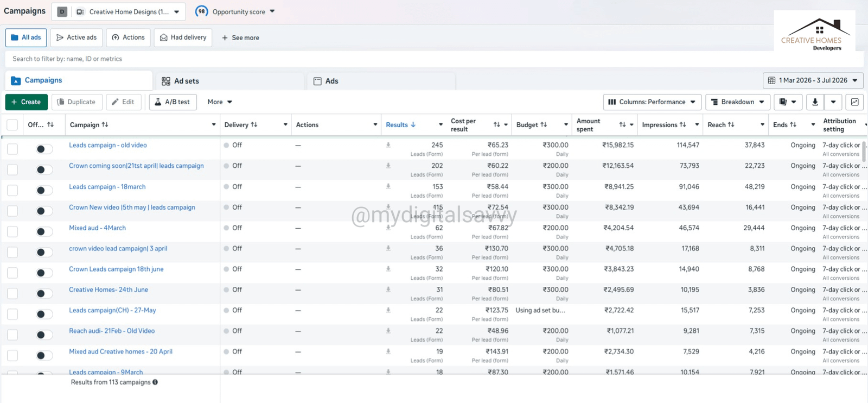
Task: Select checkbox for Creative Homes- 24th June row
Action: tap(12, 293)
